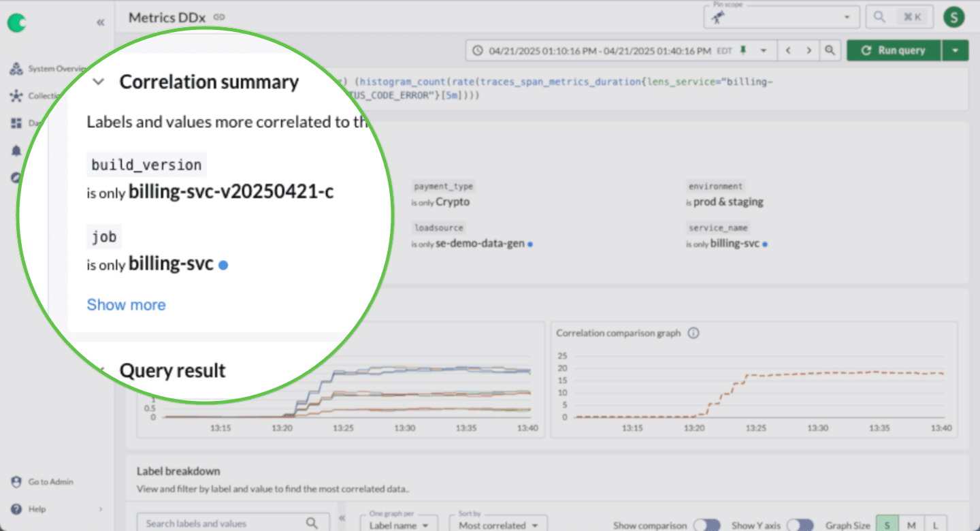Open user avatar S menu

point(954,17)
